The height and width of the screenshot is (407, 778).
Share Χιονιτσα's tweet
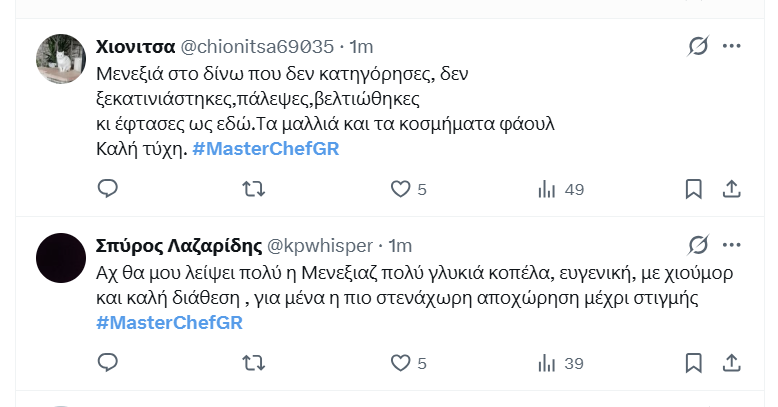pyautogui.click(x=731, y=189)
